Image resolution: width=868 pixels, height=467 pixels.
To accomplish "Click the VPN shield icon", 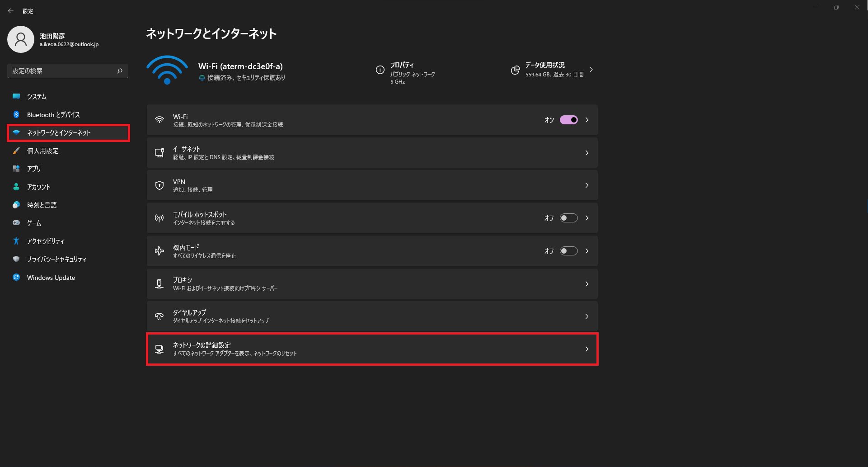I will click(160, 185).
